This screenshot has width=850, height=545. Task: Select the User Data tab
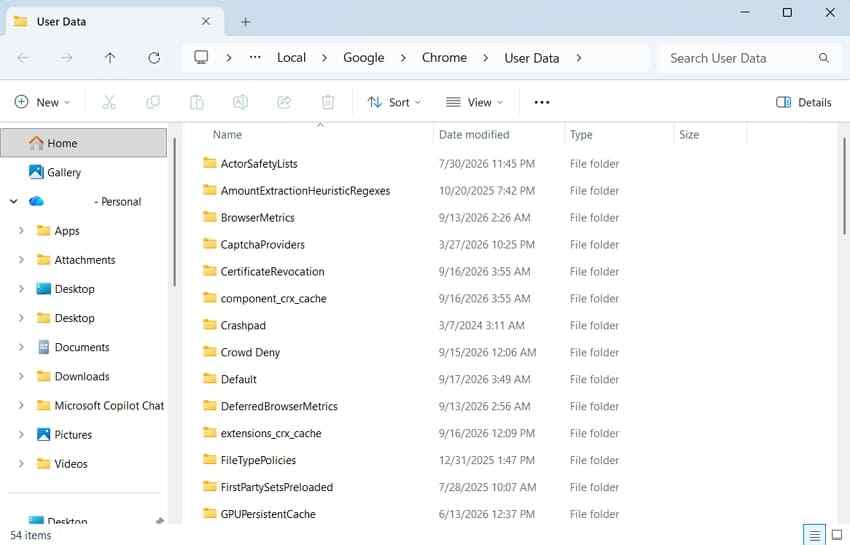114,22
